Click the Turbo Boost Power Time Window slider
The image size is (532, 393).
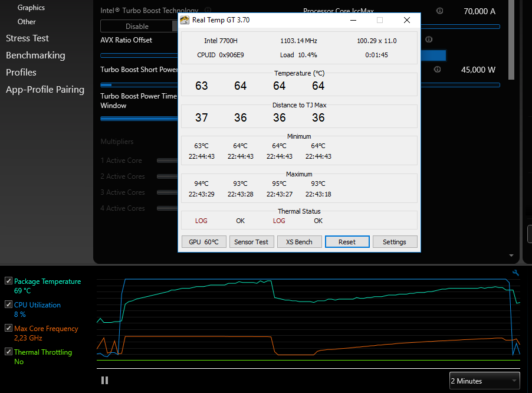tap(139, 119)
